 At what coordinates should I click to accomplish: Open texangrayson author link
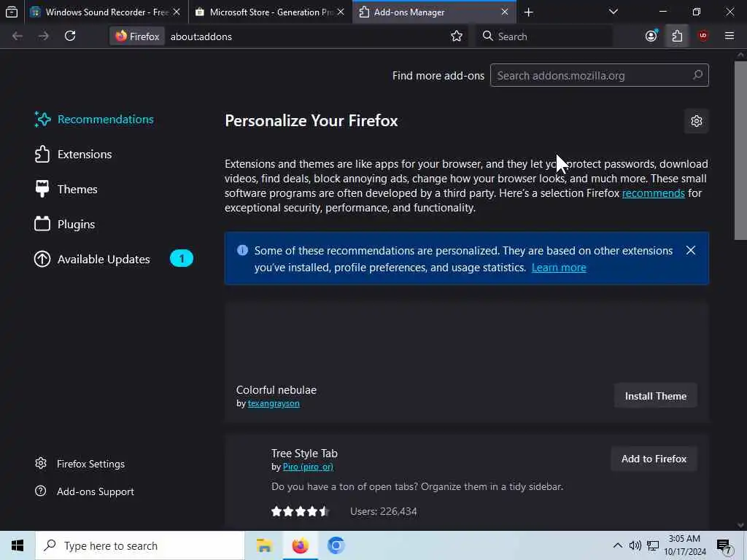point(274,403)
